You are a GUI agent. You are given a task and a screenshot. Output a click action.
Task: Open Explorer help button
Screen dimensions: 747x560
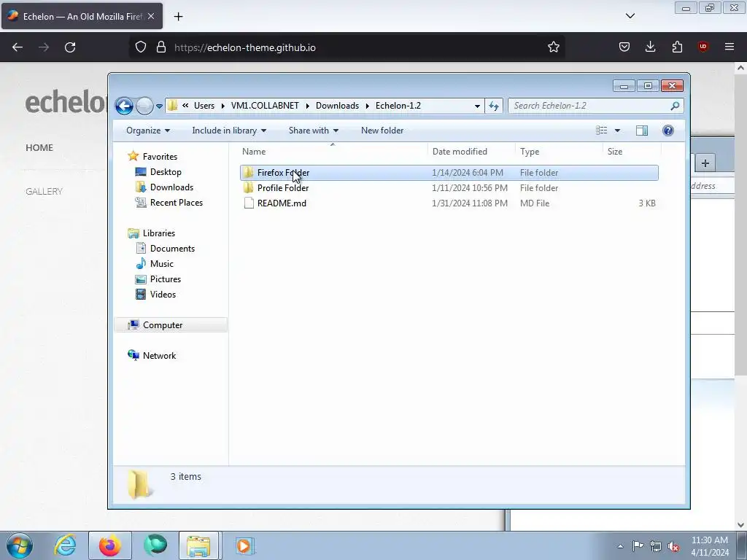pyautogui.click(x=668, y=131)
